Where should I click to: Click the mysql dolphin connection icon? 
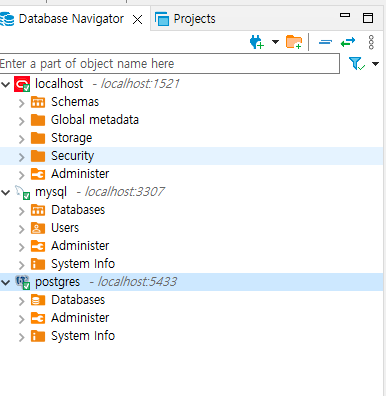click(23, 192)
